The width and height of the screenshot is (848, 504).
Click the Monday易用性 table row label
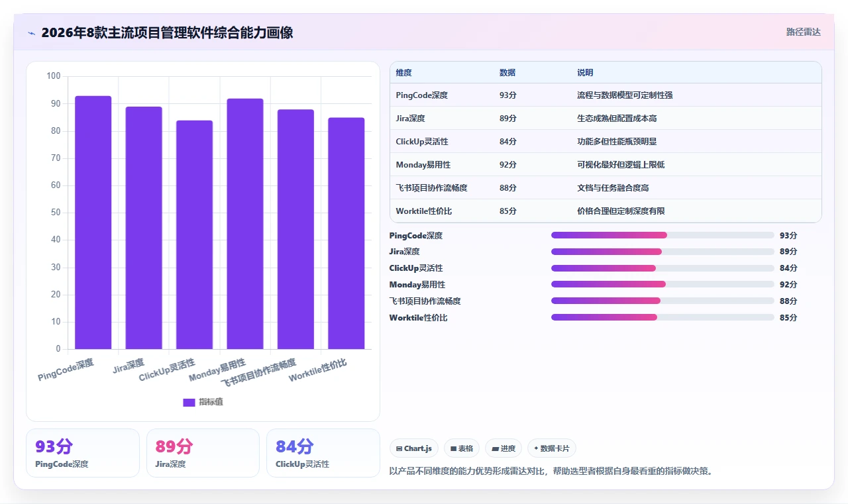[423, 165]
